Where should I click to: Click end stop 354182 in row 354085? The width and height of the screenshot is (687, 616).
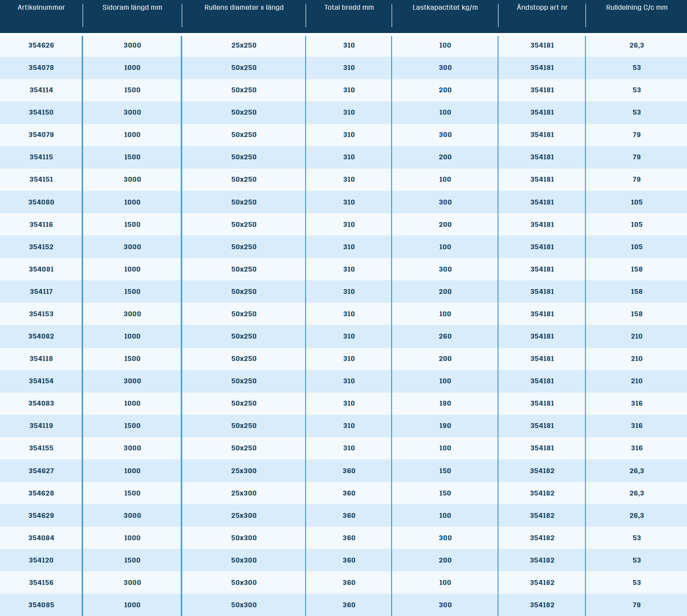(x=542, y=605)
